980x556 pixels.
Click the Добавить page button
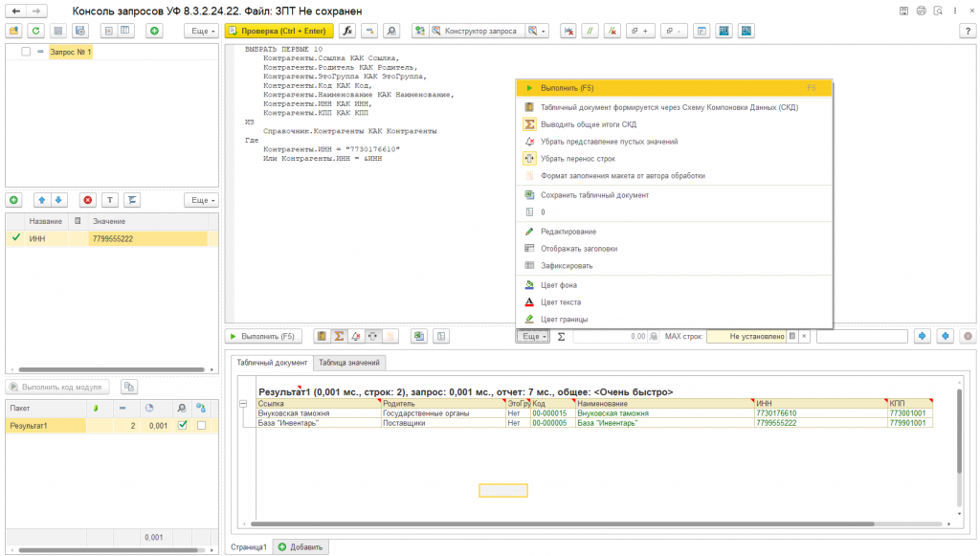coord(301,546)
